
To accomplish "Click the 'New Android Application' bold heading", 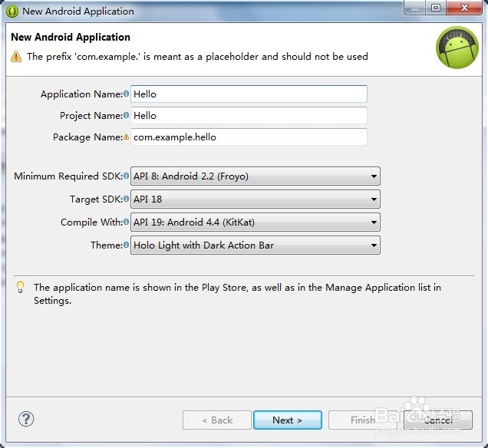I will [x=71, y=37].
